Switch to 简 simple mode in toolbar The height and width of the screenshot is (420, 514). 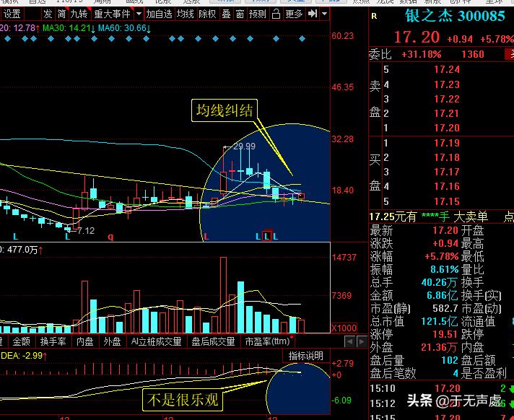coord(61,14)
